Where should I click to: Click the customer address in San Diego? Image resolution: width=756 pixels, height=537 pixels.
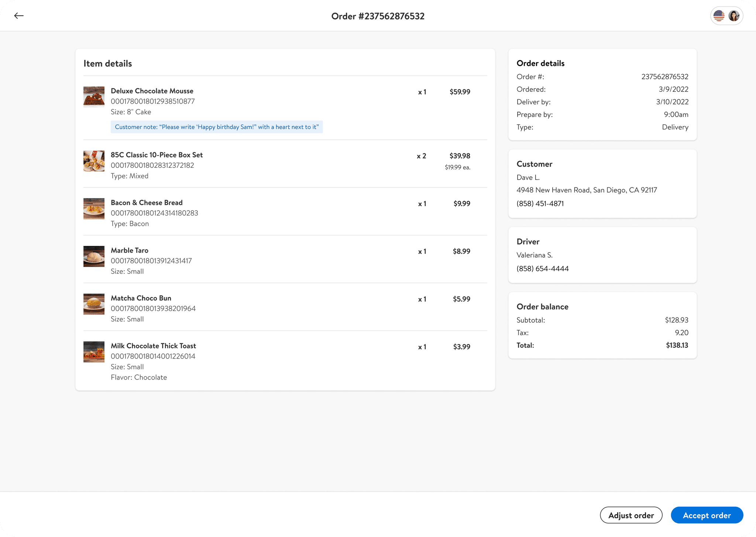point(587,190)
